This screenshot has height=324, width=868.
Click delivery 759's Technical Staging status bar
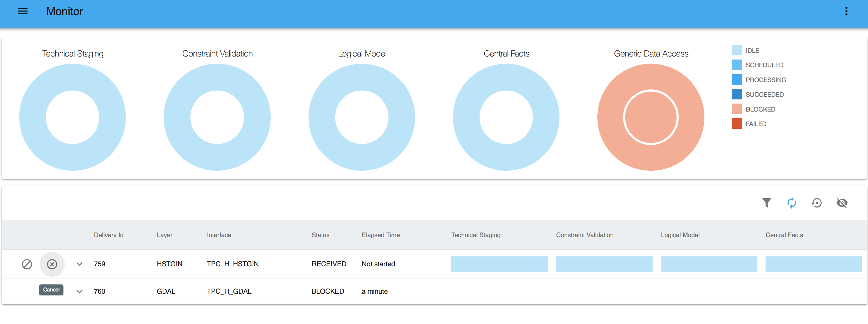499,264
